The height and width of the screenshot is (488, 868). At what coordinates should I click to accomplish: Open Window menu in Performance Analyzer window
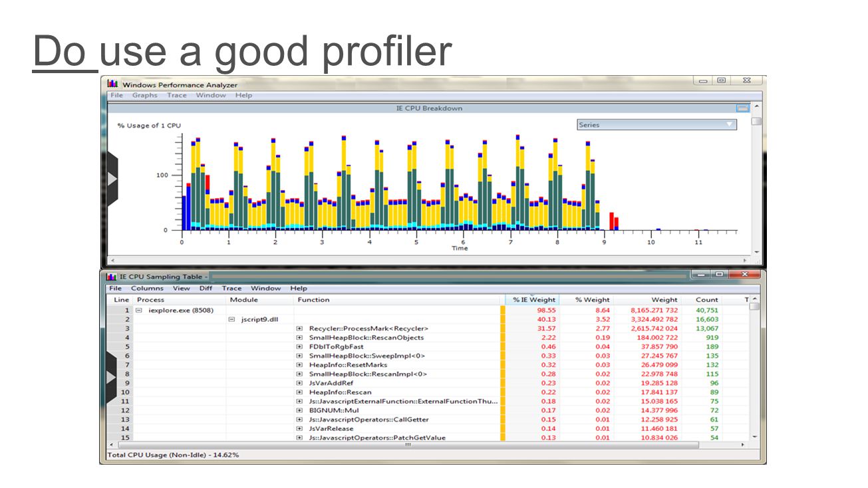click(x=211, y=95)
